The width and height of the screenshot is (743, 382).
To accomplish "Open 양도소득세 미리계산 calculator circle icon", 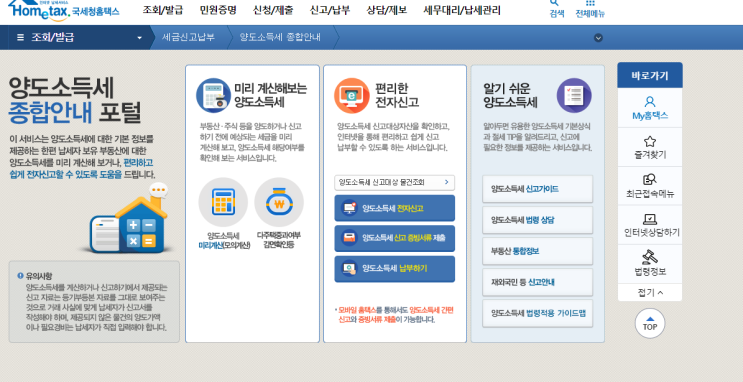I will 223,202.
